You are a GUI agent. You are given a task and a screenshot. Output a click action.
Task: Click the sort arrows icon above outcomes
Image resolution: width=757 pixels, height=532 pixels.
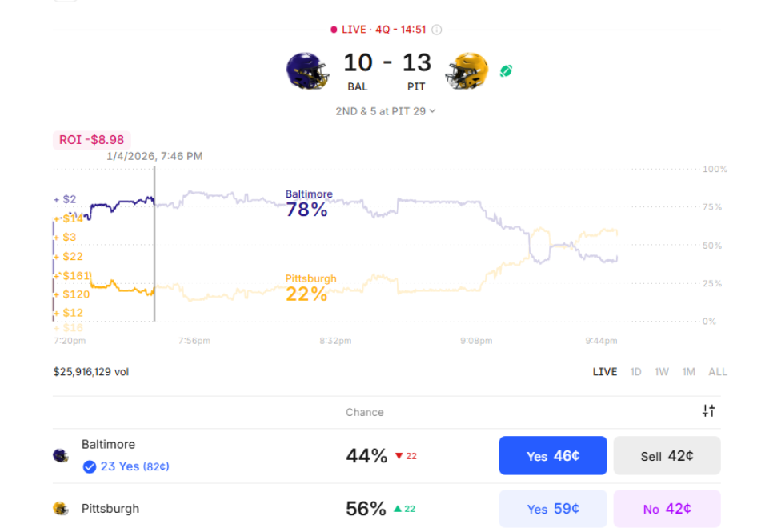click(708, 411)
